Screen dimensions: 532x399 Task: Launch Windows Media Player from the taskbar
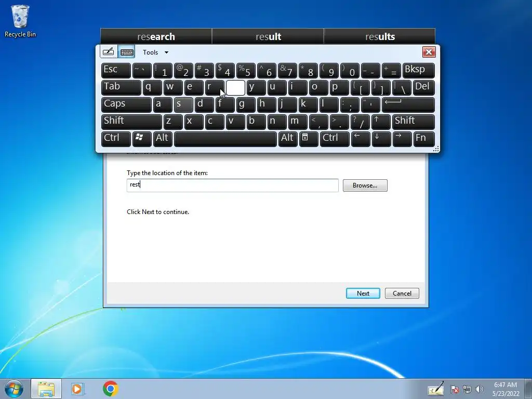(78, 389)
